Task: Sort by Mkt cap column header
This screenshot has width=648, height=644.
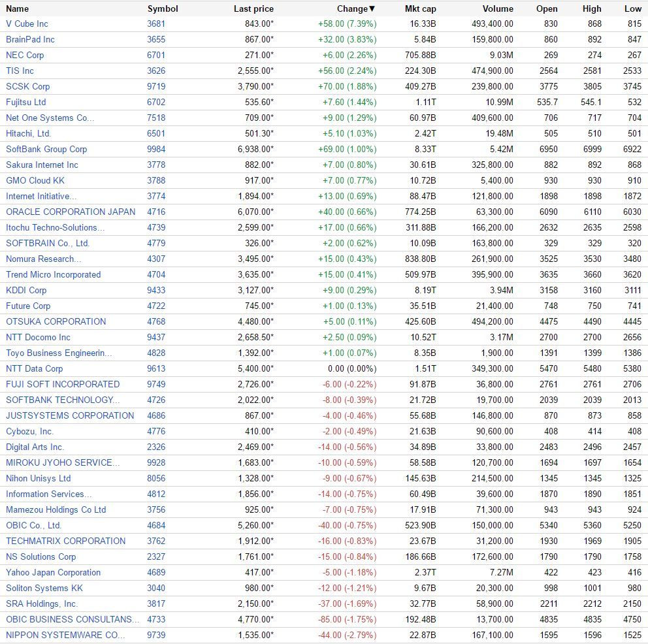Action: (420, 8)
